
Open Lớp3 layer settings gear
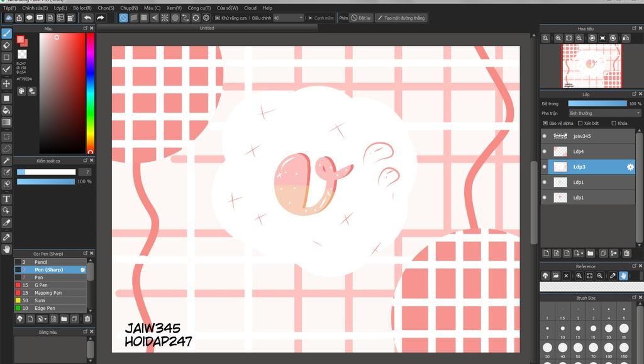pyautogui.click(x=630, y=167)
